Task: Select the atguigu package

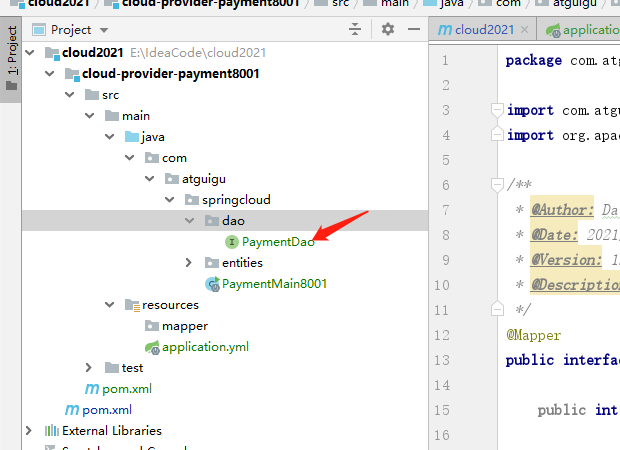Action: pos(204,179)
